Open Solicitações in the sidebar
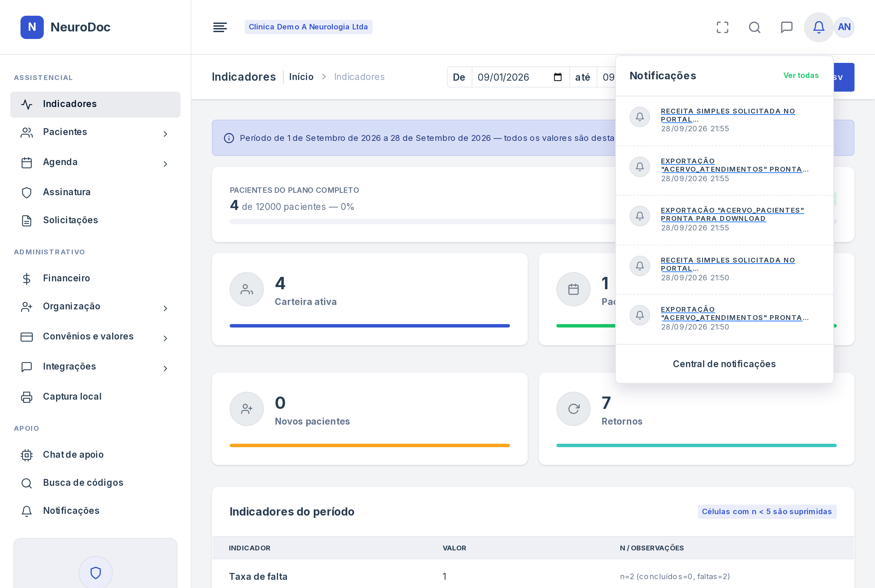 95,220
